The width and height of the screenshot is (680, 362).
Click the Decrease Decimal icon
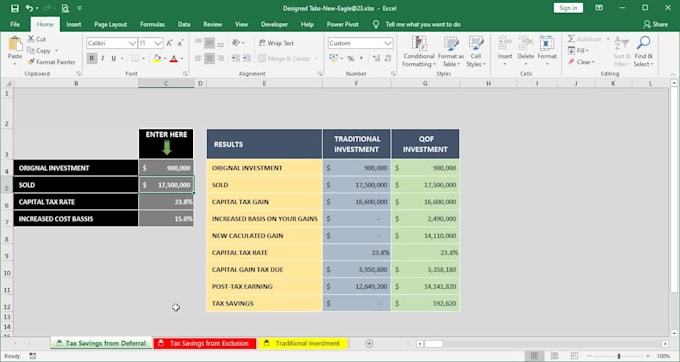pos(388,58)
